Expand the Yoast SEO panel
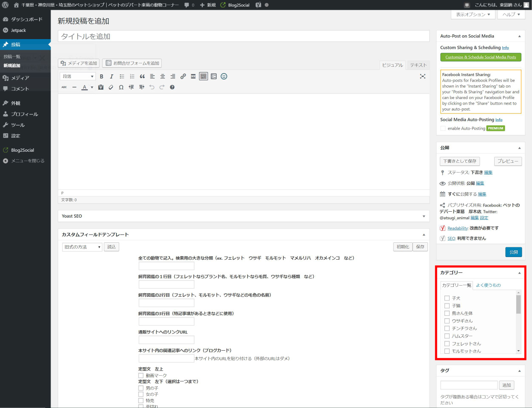532x408 pixels. coord(423,216)
